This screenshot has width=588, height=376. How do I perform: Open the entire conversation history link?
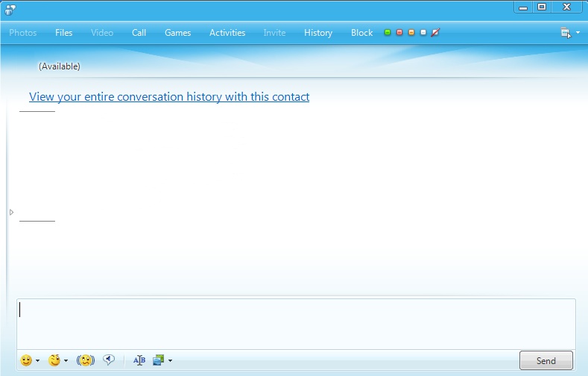[169, 97]
